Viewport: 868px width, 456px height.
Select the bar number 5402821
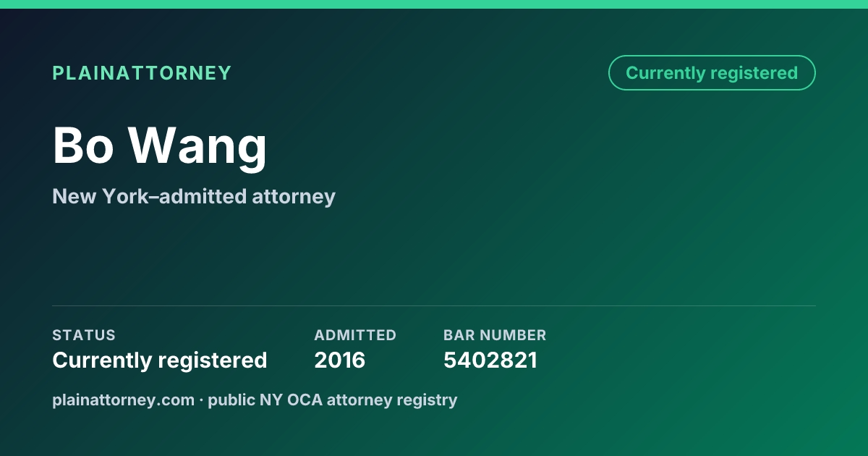click(490, 360)
